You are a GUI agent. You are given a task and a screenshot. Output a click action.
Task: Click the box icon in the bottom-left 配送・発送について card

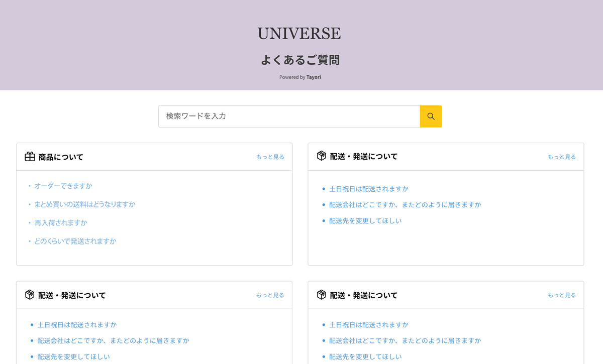(x=30, y=295)
